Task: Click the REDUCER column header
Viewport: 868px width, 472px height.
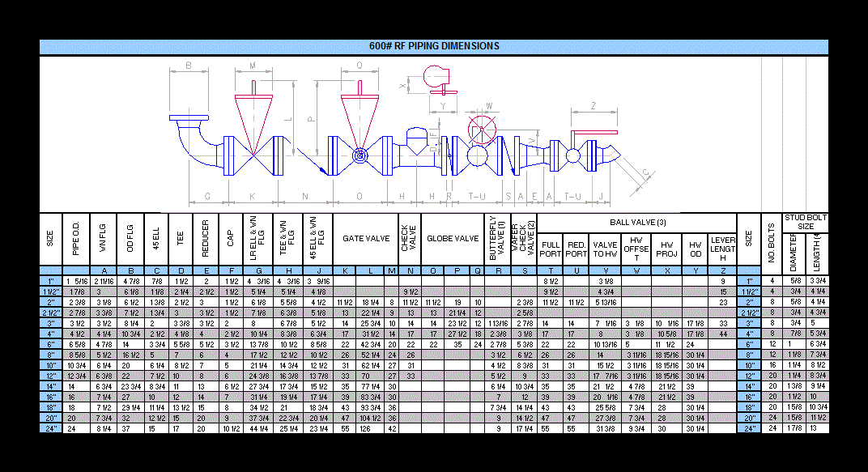Action: [206, 239]
